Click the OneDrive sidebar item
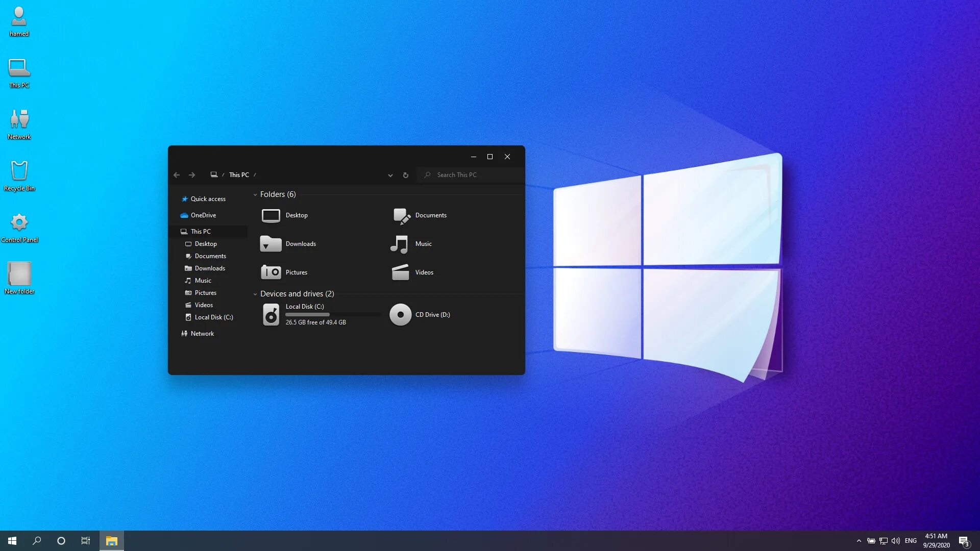This screenshot has height=551, width=980. (203, 215)
